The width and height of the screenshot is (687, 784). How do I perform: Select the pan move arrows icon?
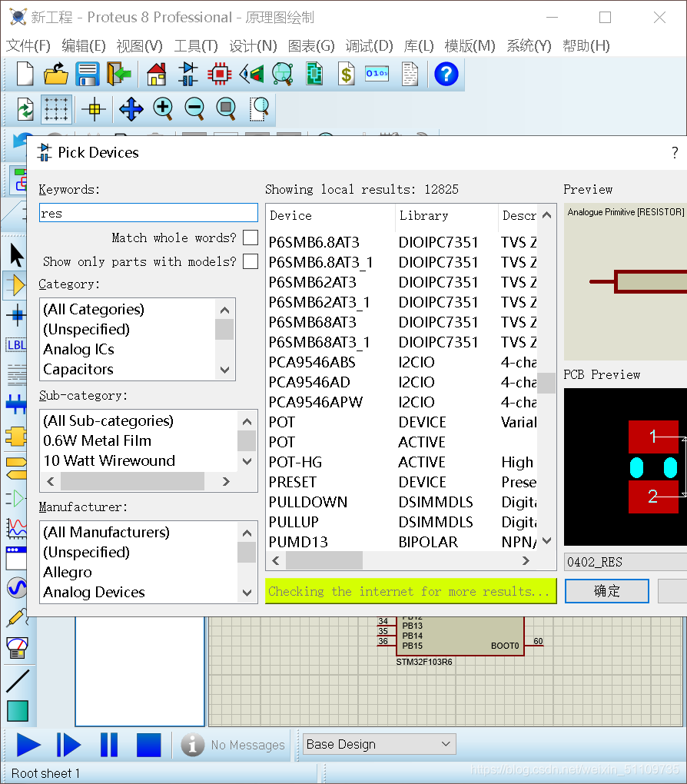pos(131,109)
